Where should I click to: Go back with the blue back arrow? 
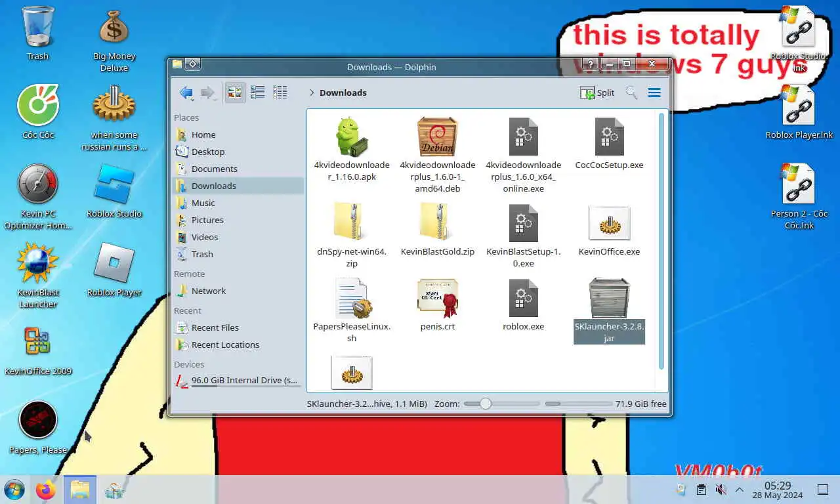pyautogui.click(x=186, y=93)
